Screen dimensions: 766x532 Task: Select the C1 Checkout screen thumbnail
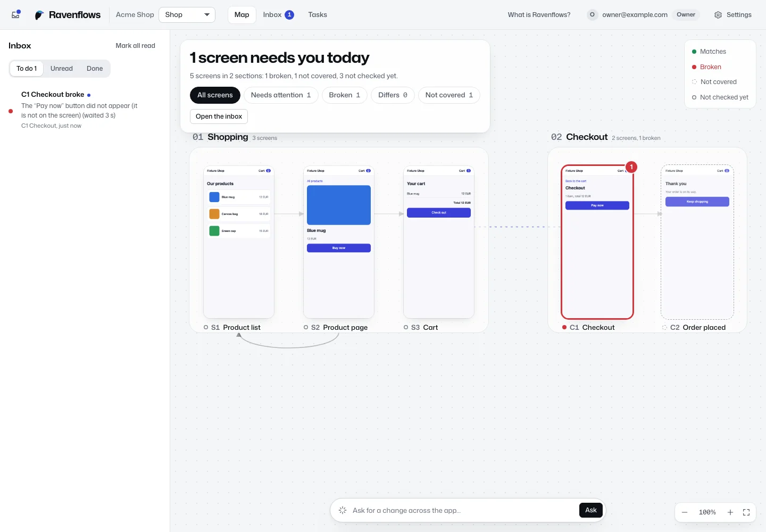[x=597, y=242]
